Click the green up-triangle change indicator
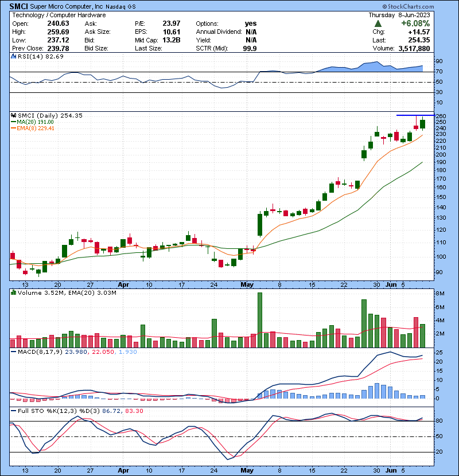The width and height of the screenshot is (459, 476). 378,24
